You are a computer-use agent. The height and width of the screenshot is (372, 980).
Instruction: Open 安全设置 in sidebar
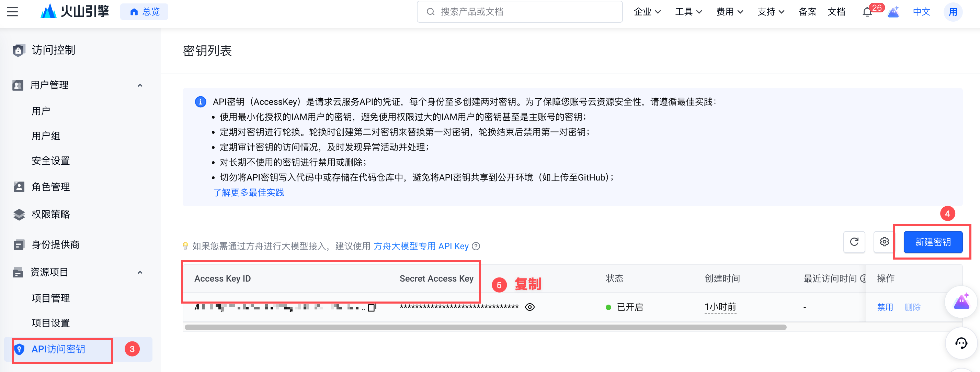click(50, 161)
